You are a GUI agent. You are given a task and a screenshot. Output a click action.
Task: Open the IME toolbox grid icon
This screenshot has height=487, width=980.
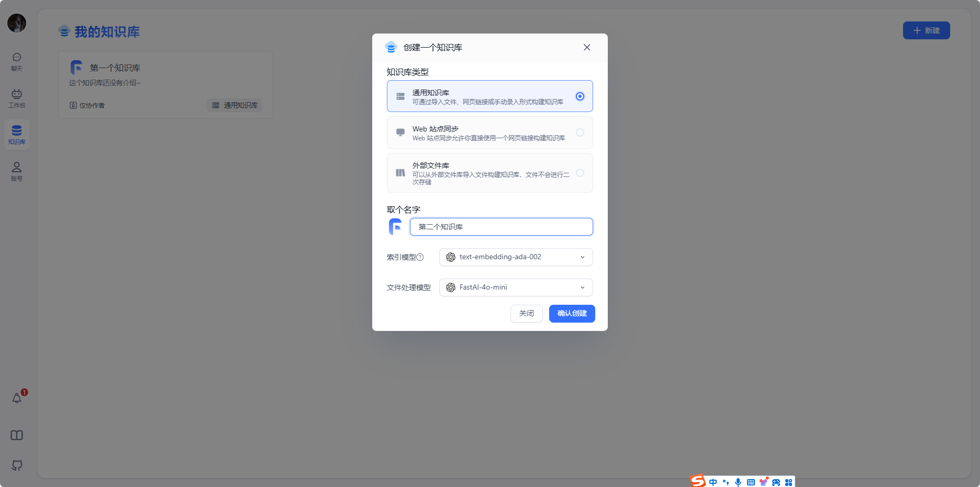pyautogui.click(x=788, y=482)
